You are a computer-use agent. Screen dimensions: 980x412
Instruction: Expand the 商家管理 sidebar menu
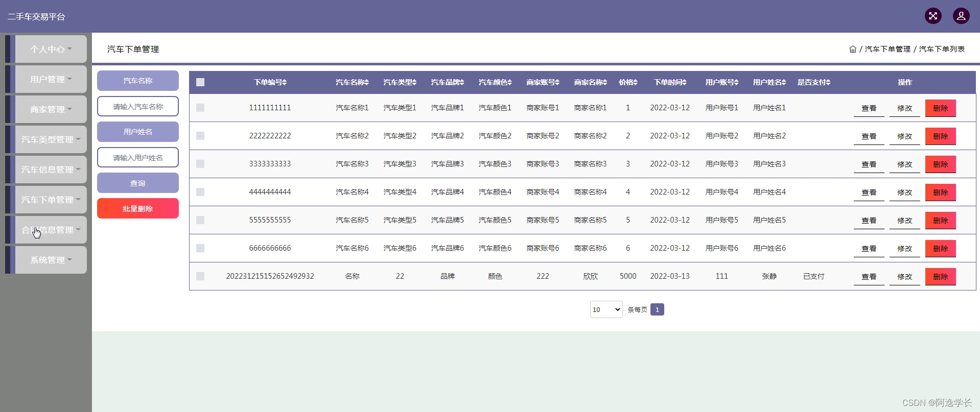(51, 109)
